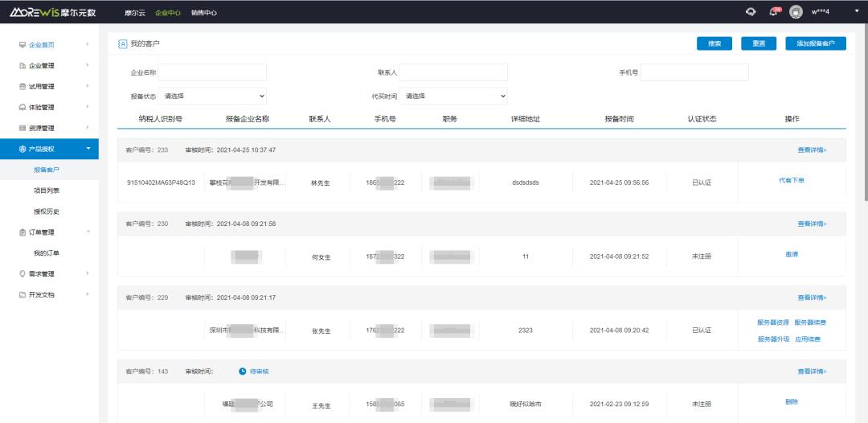Click the 试用管理 sidebar icon
The image size is (868, 423).
23,87
